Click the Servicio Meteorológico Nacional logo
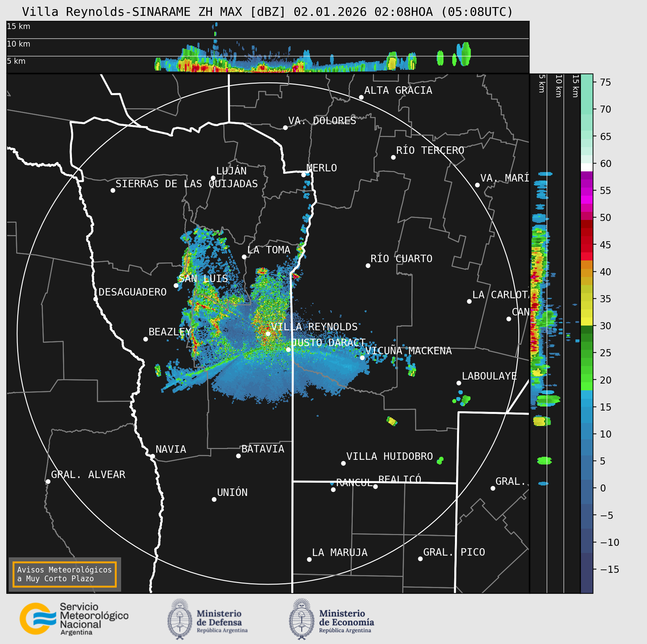Image resolution: width=647 pixels, height=644 pixels. pyautogui.click(x=74, y=619)
